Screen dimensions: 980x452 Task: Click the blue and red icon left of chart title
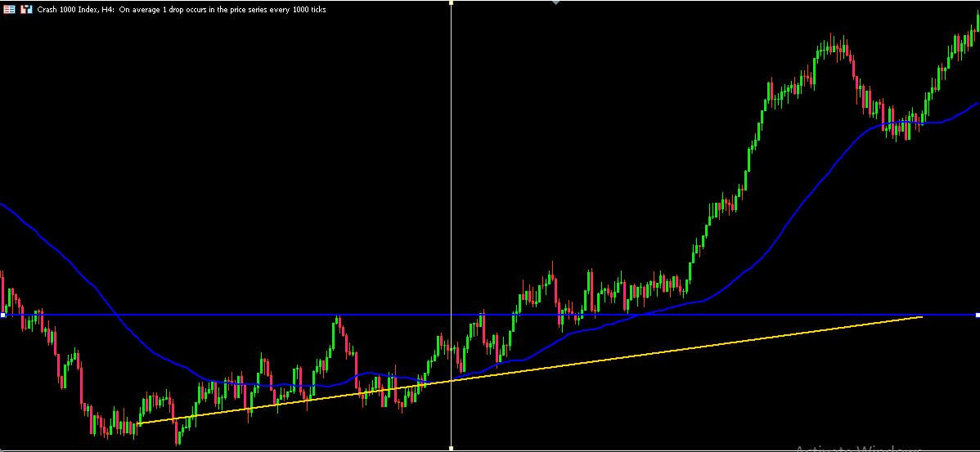[25, 9]
